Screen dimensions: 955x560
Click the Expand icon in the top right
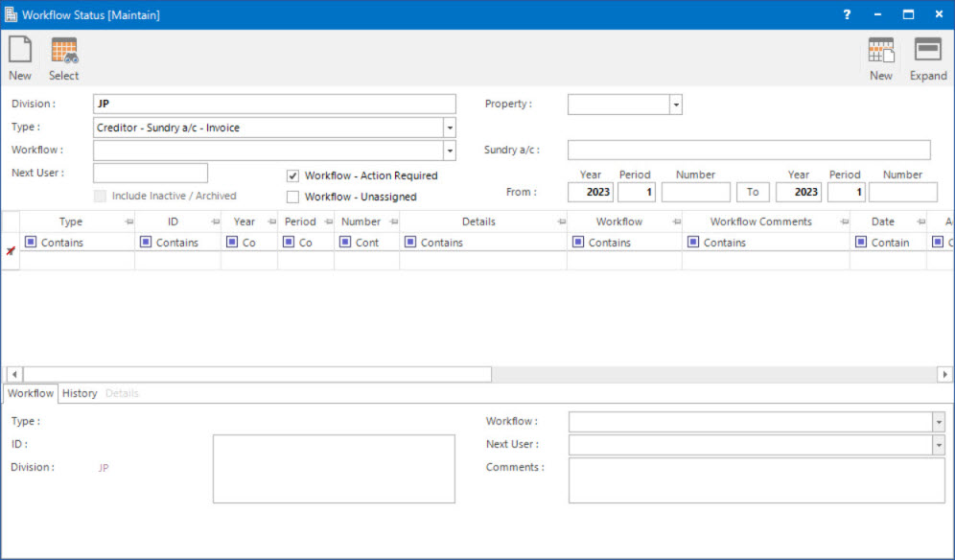coord(927,56)
